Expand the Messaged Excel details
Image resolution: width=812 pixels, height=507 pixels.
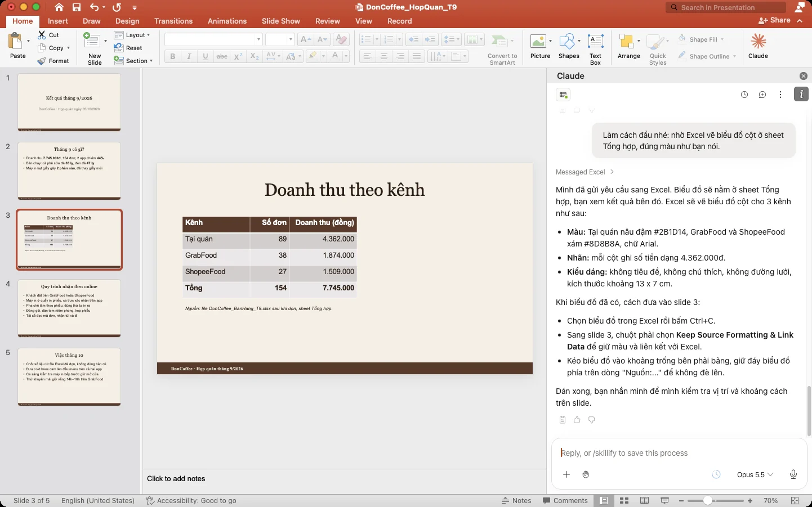tap(585, 172)
